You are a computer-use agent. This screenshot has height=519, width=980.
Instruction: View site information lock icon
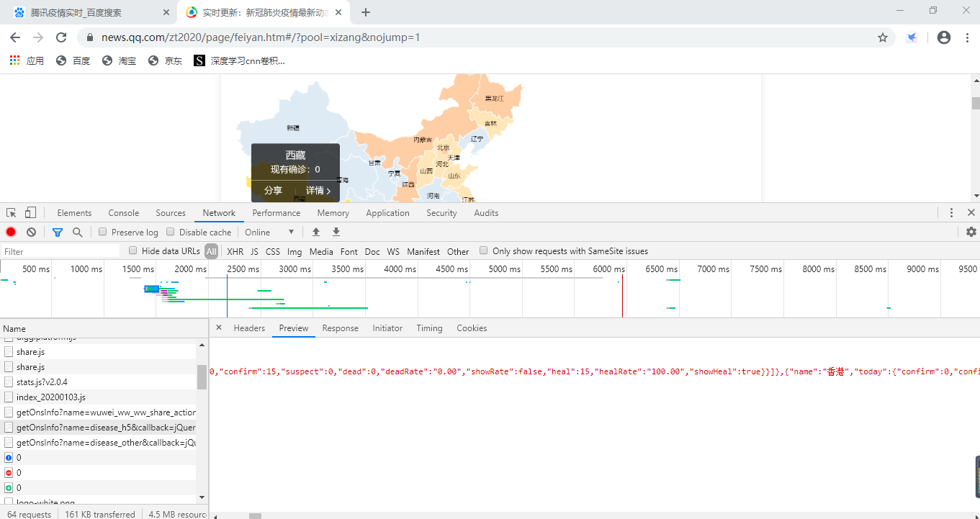tap(89, 37)
